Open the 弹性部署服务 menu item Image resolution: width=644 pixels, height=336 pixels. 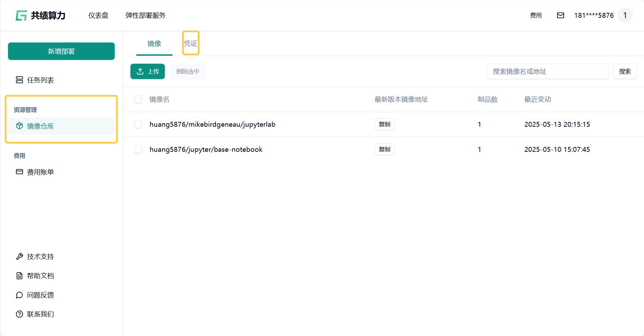(x=145, y=15)
